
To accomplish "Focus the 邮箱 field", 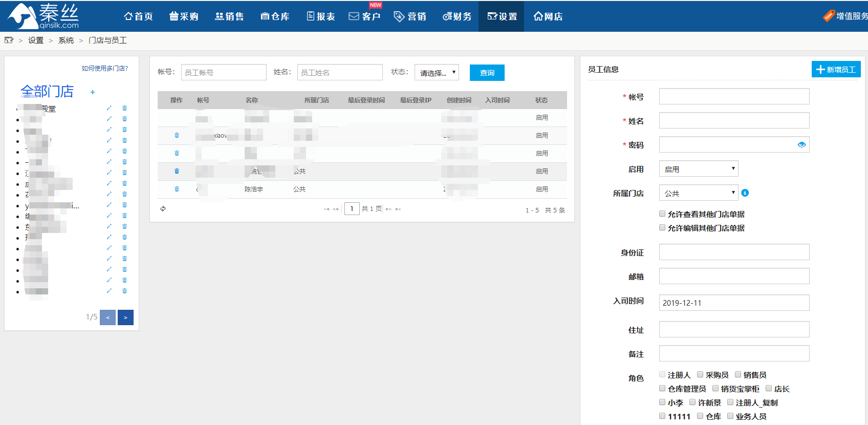I will (x=734, y=276).
